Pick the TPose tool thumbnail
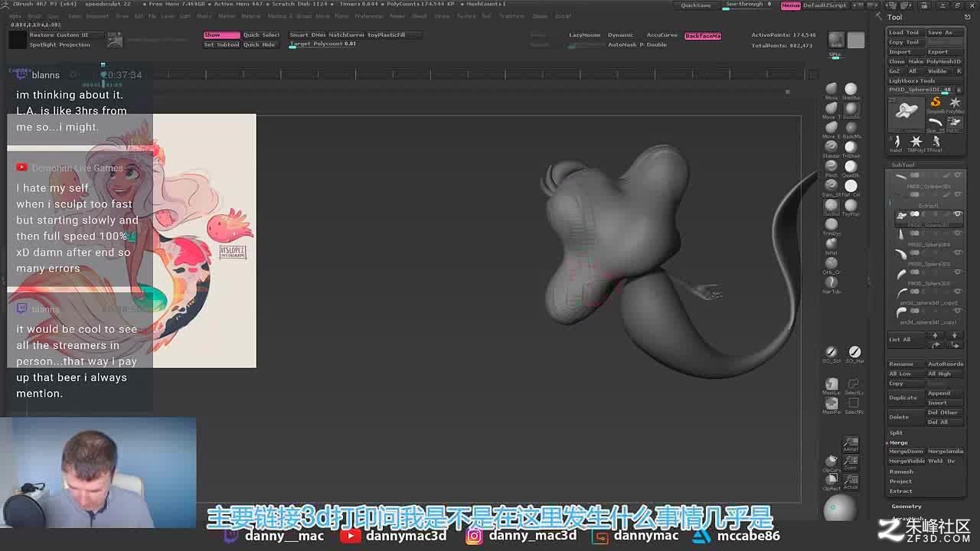This screenshot has width=980, height=551. pyautogui.click(x=936, y=143)
